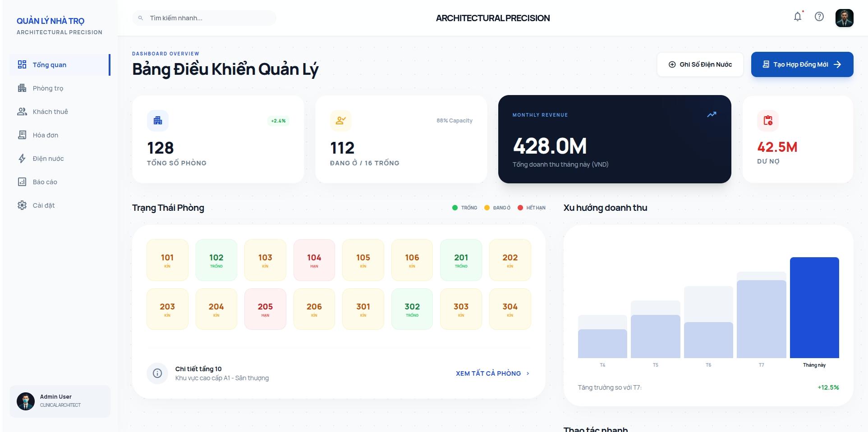Select the expired room 104 tile

coord(314,260)
